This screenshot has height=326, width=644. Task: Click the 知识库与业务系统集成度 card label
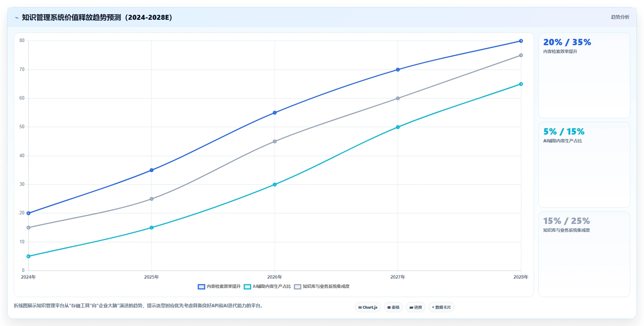(567, 230)
